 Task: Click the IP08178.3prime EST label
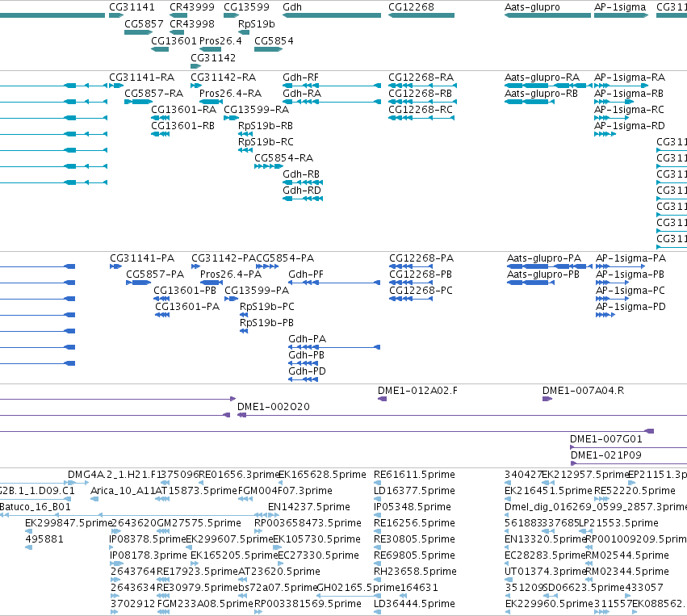148,555
